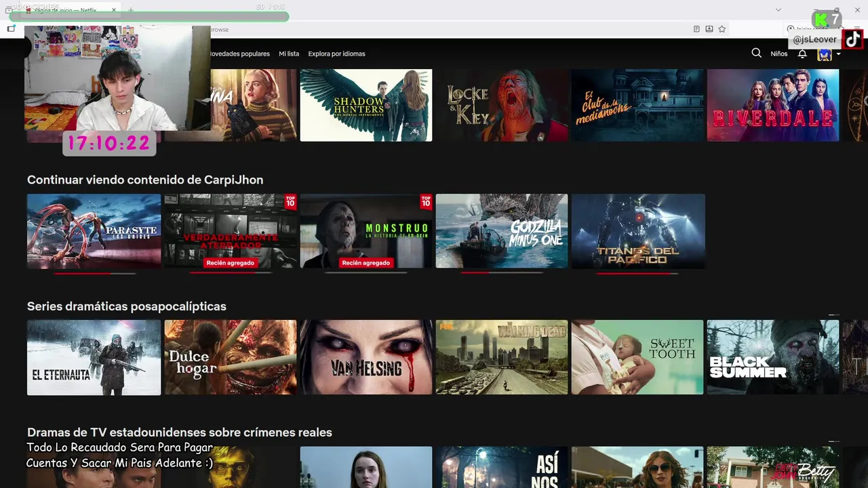Viewport: 868px width, 488px height.
Task: Open the sunglasses woman thumbnail in crime dramas
Action: tap(637, 467)
